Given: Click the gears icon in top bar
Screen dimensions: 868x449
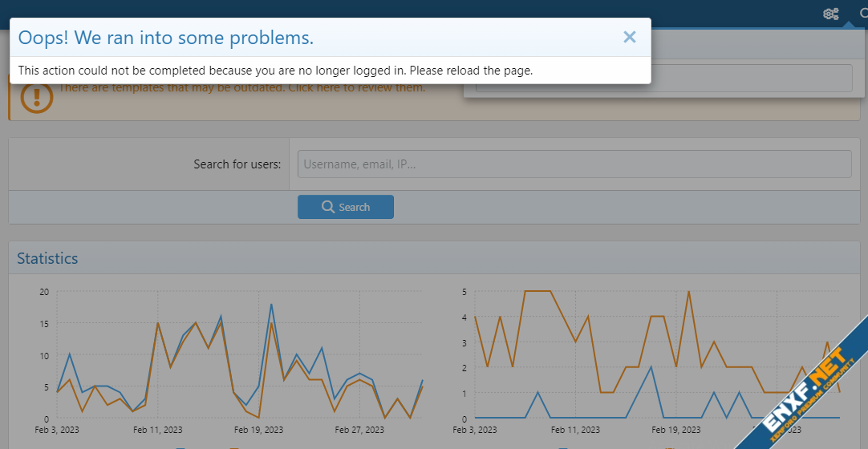Looking at the screenshot, I should [x=830, y=14].
